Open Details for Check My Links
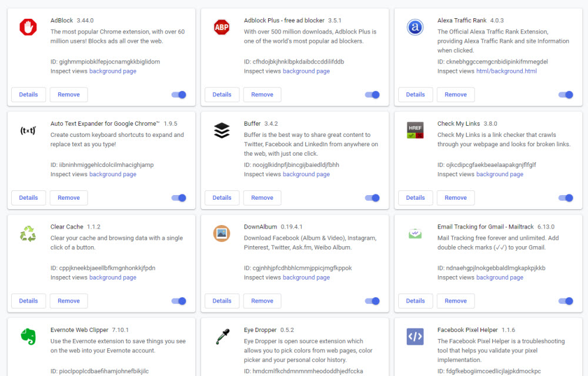This screenshot has width=588, height=376. click(416, 198)
